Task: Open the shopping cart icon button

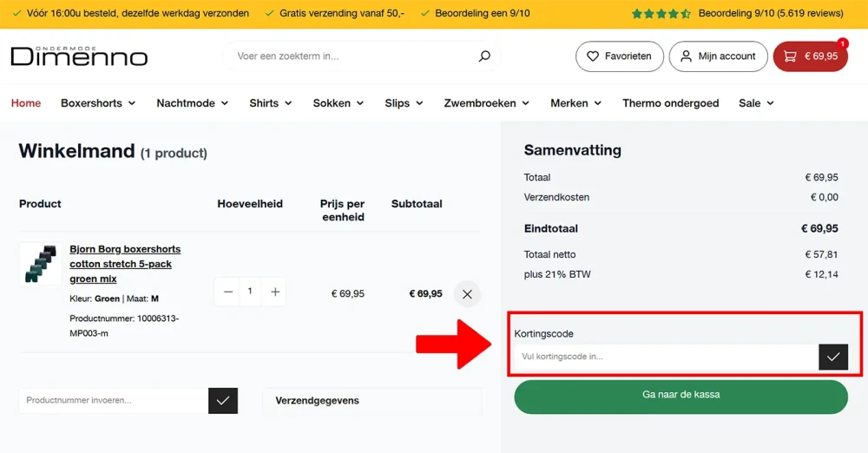Action: (811, 56)
